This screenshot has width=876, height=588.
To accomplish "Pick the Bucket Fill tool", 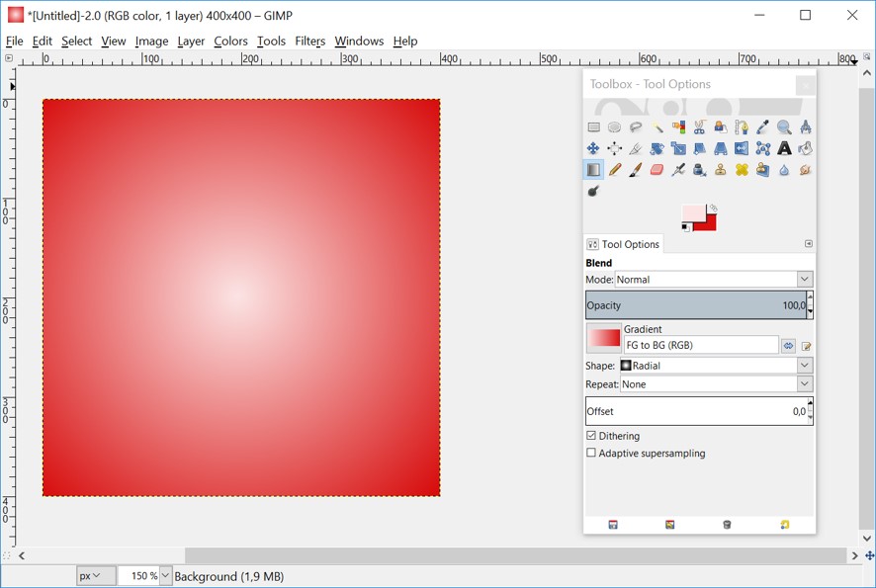I will pos(806,148).
